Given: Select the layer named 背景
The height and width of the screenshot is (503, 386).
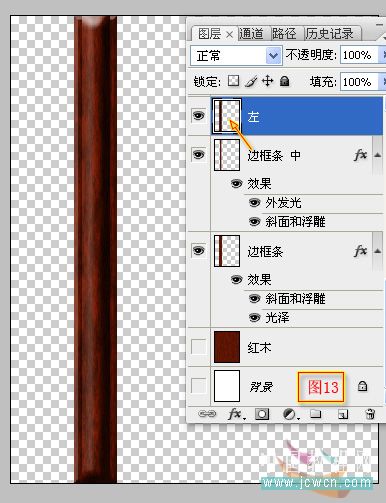Looking at the screenshot, I should [x=261, y=387].
